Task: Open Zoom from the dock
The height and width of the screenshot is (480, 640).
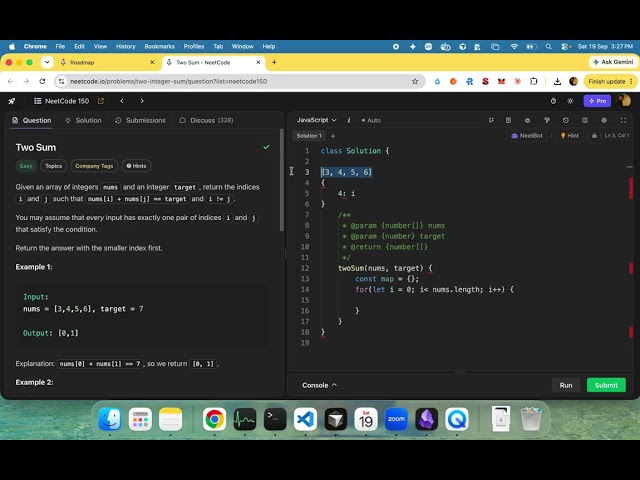Action: [x=396, y=419]
